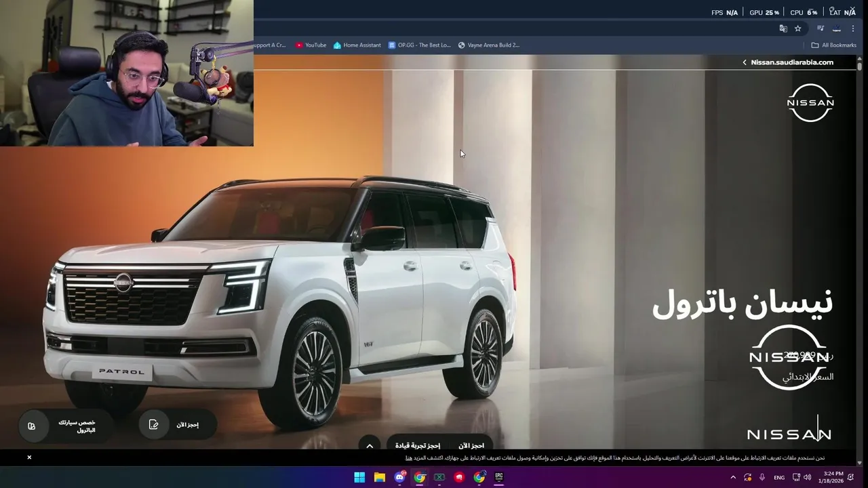Click the CPU 6% overlay readout
Viewport: 868px width, 488px height.
pos(804,12)
